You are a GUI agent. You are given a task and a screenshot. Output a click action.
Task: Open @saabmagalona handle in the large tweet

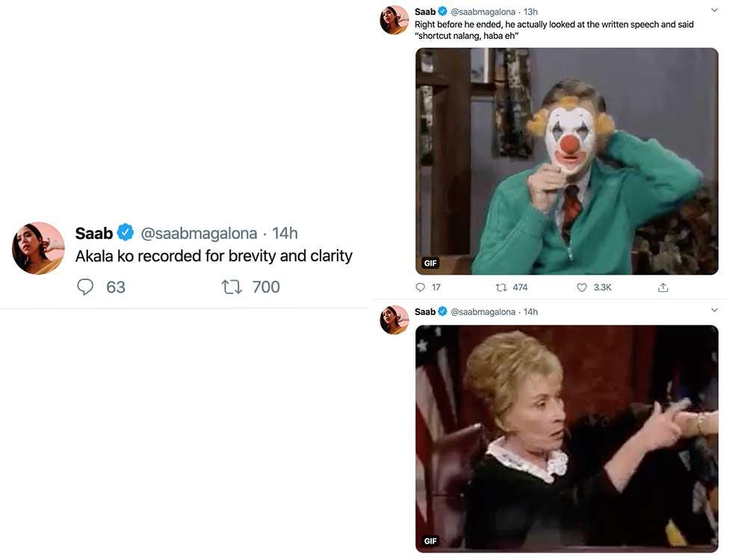pos(199,233)
